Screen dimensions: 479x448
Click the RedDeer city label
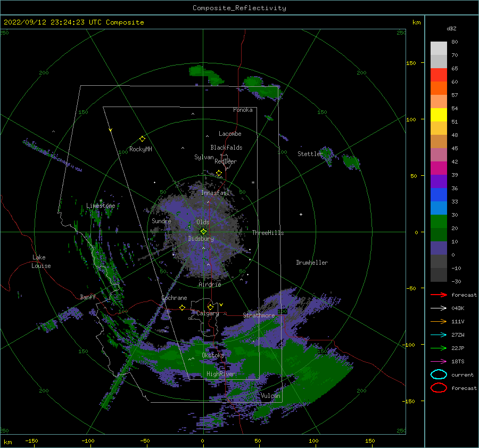pos(226,161)
